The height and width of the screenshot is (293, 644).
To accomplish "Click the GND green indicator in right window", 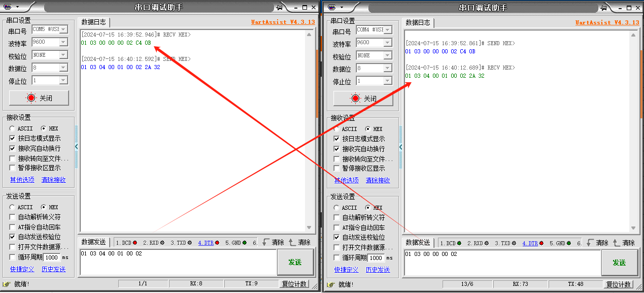I will point(568,243).
